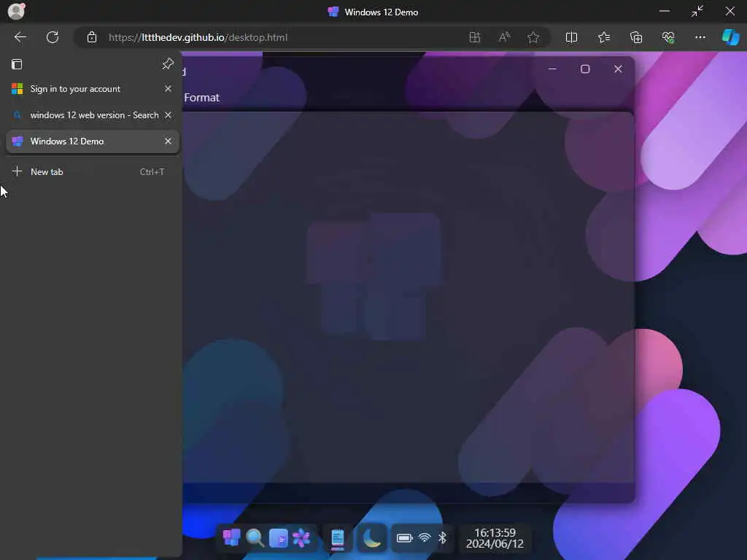Switch to the windows 12 web version Search tab
The image size is (747, 560).
86,115
